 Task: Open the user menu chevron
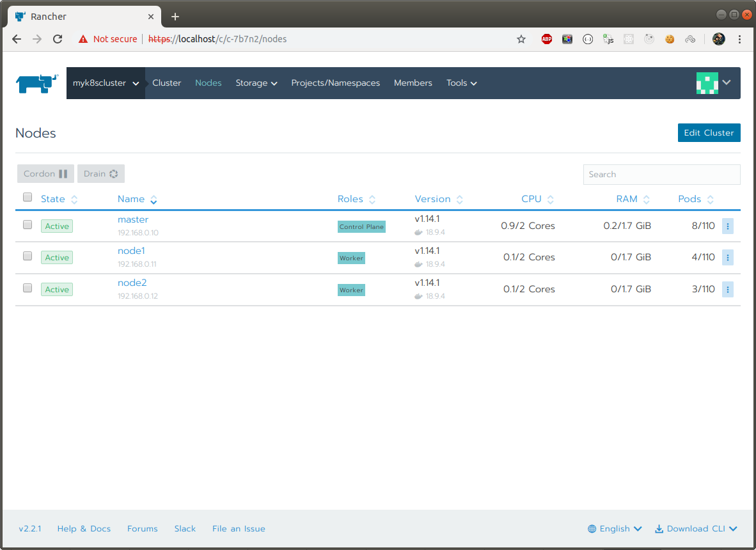tap(727, 82)
